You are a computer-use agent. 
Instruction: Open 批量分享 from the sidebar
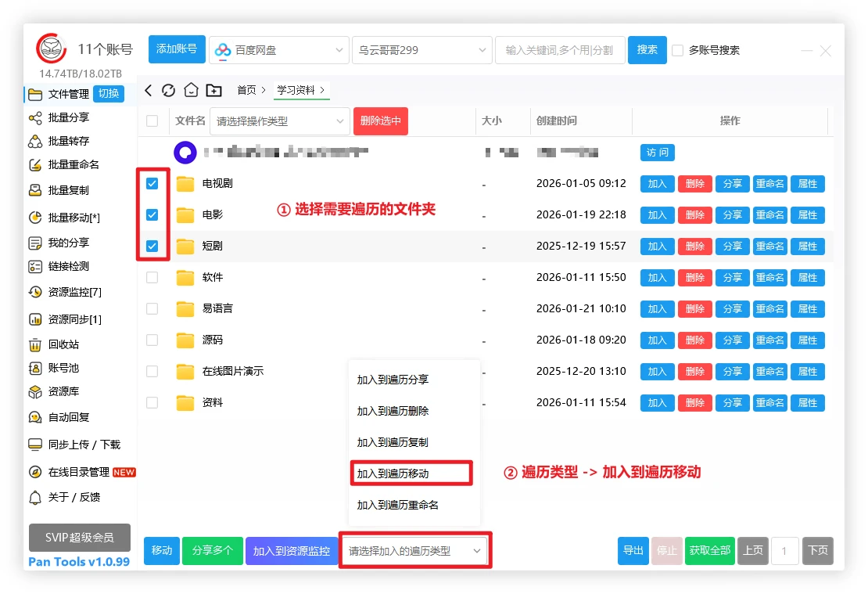pyautogui.click(x=68, y=117)
